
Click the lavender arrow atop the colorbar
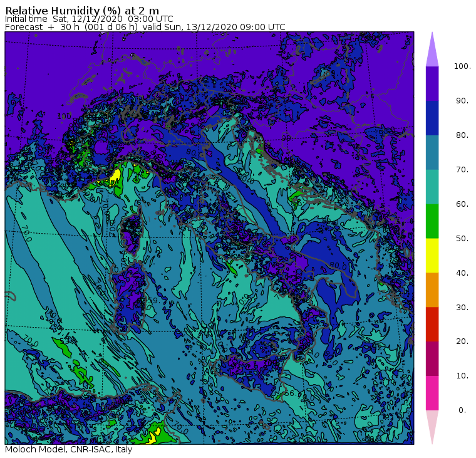pos(432,51)
